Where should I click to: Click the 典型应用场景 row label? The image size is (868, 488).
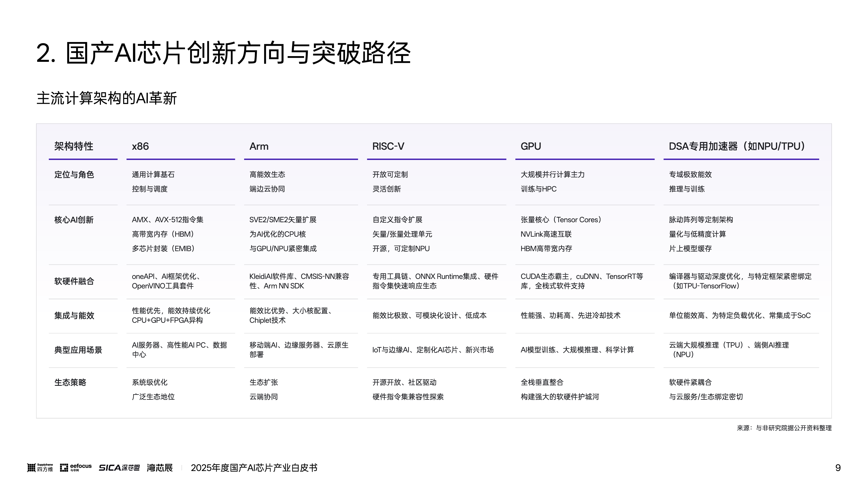click(78, 350)
